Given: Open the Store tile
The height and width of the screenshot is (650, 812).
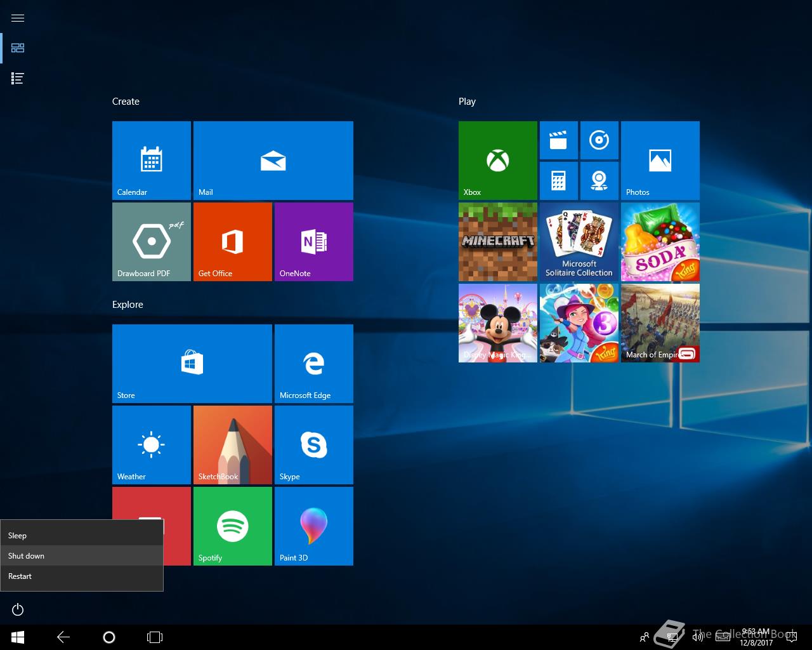Looking at the screenshot, I should (x=192, y=364).
